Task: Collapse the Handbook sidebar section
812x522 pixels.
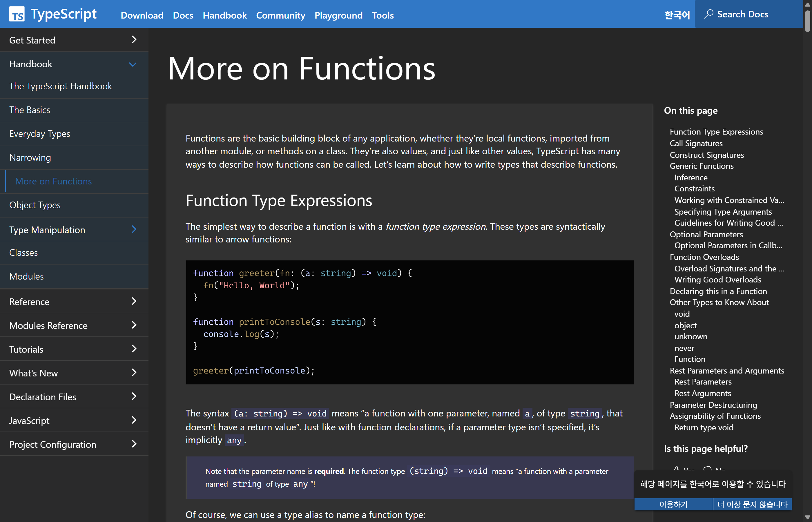Action: 133,64
